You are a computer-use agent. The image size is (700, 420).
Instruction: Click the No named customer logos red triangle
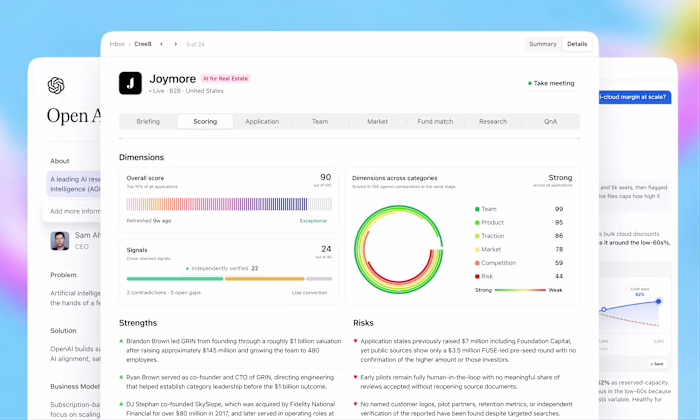355,404
